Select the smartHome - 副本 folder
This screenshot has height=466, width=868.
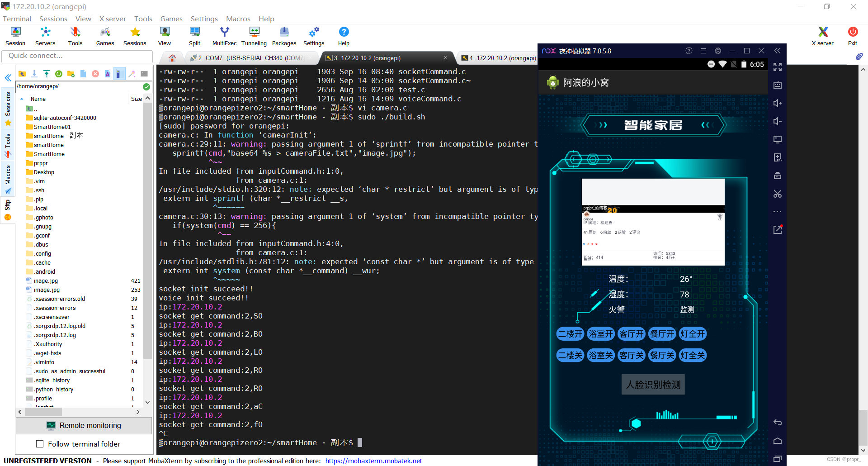click(58, 136)
